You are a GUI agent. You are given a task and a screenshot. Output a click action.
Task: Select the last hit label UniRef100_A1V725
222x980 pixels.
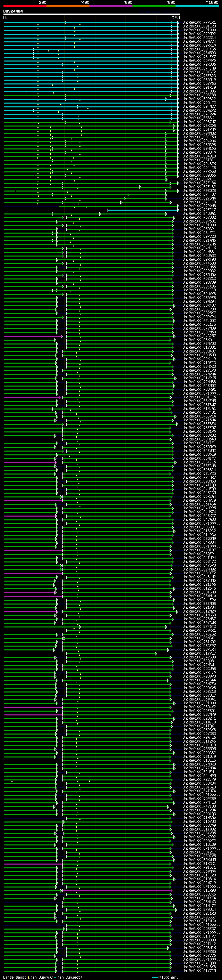(x=199, y=971)
